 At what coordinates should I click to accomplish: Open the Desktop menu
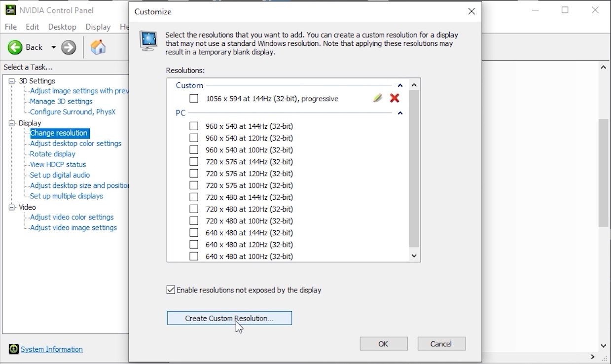[62, 27]
